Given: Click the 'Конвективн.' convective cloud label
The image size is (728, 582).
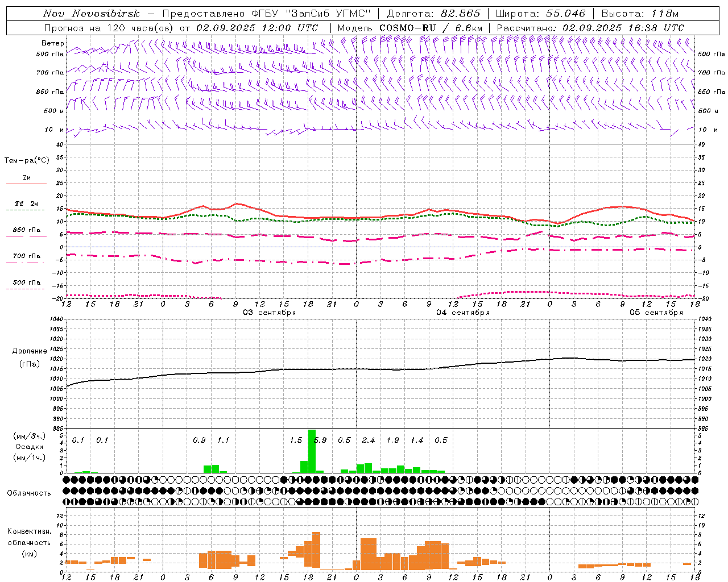Looking at the screenshot, I should point(30,531).
